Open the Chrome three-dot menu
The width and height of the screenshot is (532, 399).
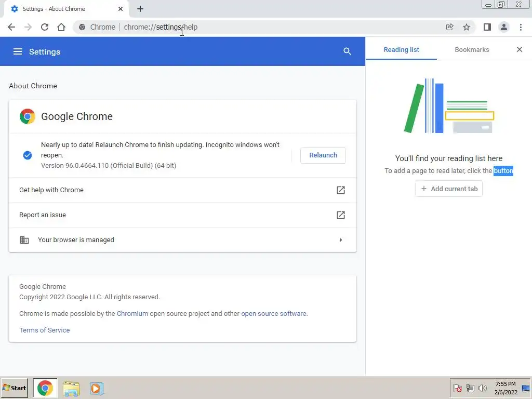(x=521, y=27)
